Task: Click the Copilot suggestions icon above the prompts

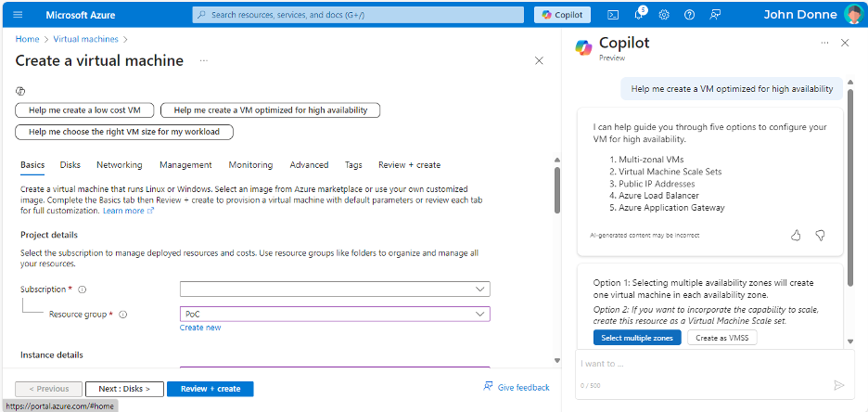Action: coord(20,91)
